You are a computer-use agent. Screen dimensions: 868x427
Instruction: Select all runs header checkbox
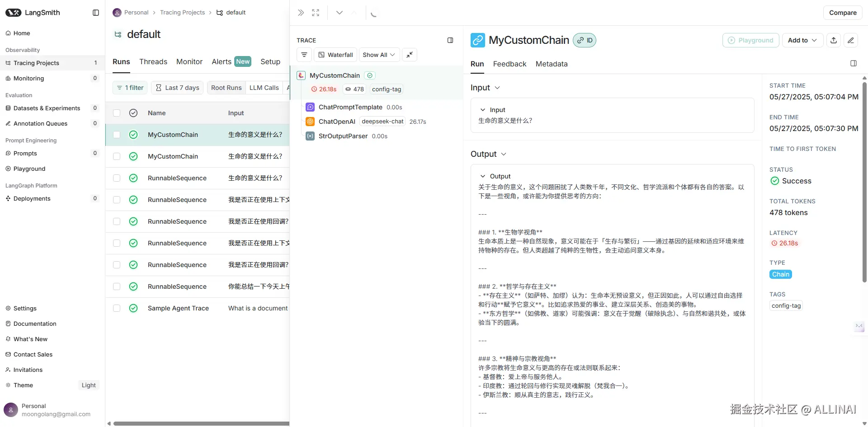point(117,113)
